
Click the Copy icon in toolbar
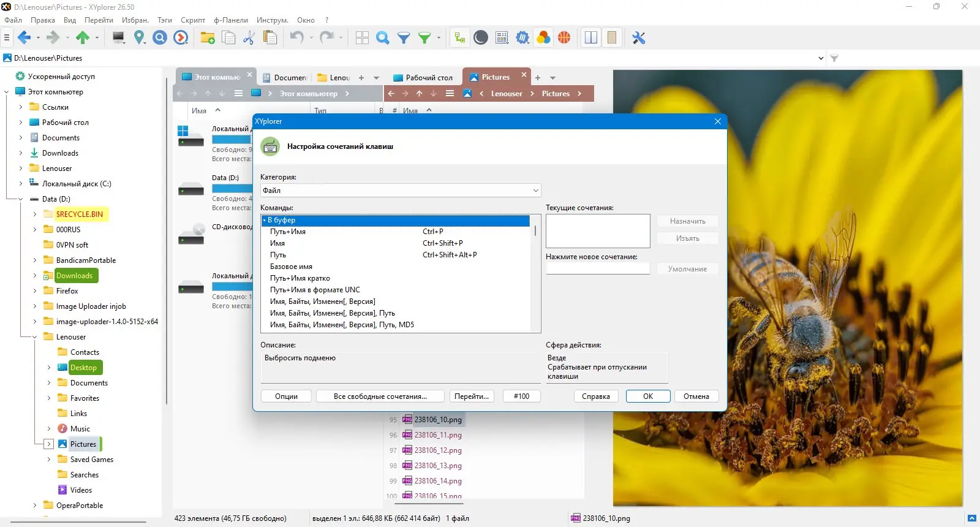click(228, 38)
